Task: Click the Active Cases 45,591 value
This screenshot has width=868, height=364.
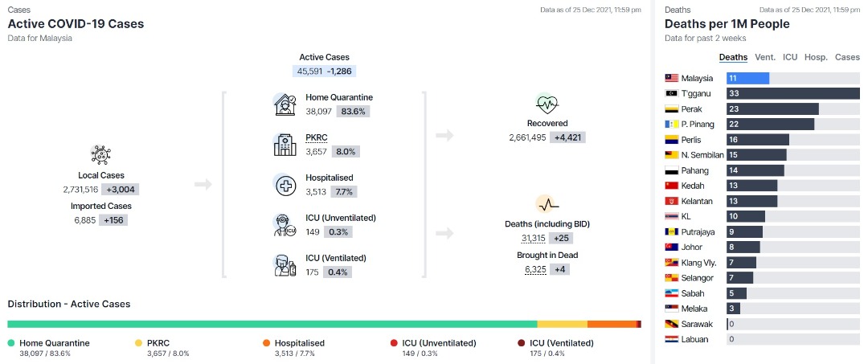Action: coord(309,72)
